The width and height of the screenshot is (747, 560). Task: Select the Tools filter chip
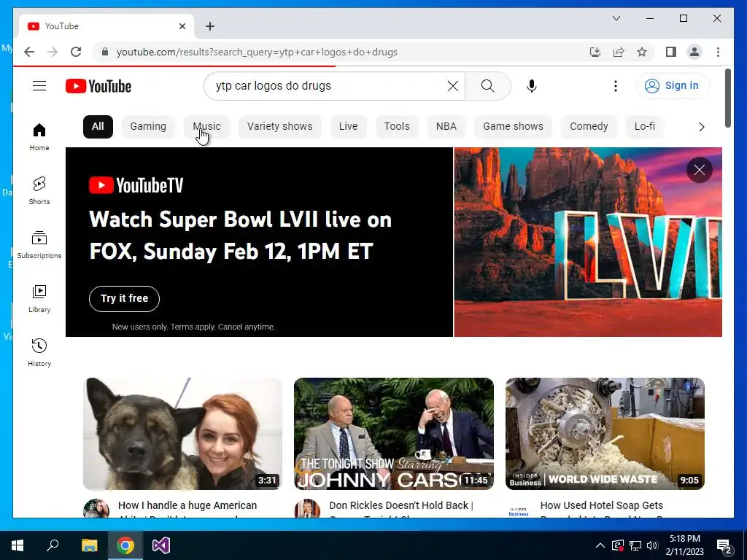(397, 127)
